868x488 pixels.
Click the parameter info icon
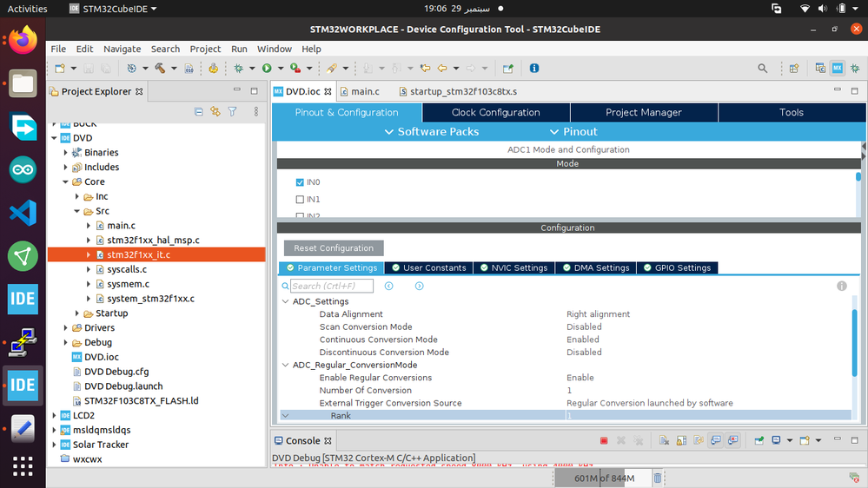(841, 286)
